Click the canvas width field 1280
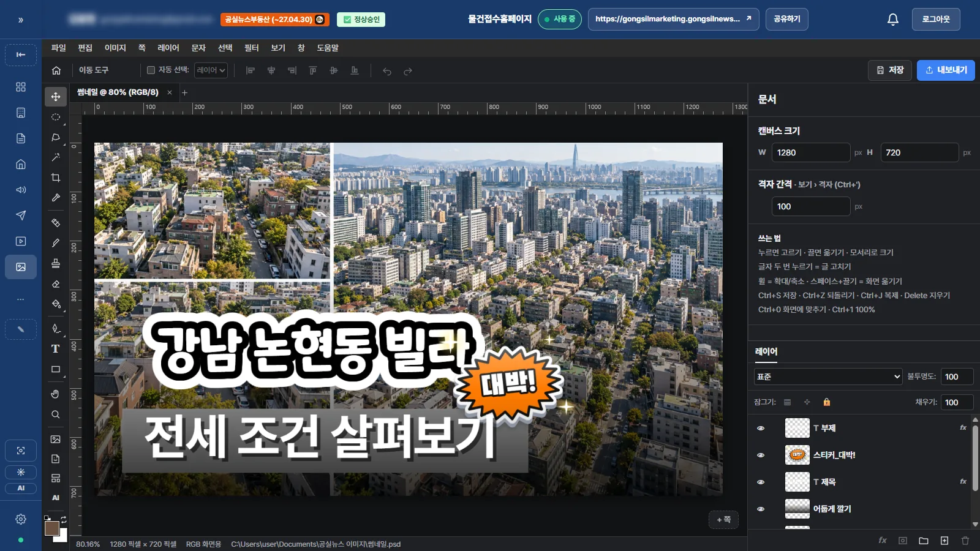Viewport: 980px width, 551px height. coord(811,152)
